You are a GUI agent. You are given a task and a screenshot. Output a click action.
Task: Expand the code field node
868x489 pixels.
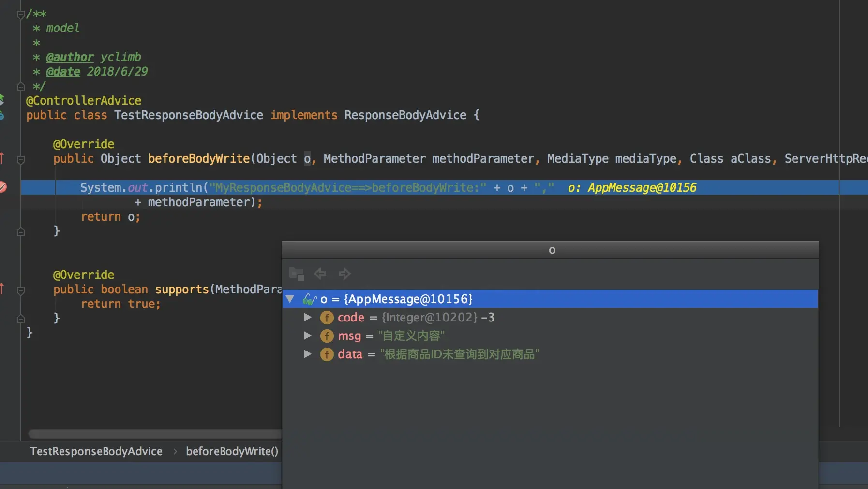307,317
